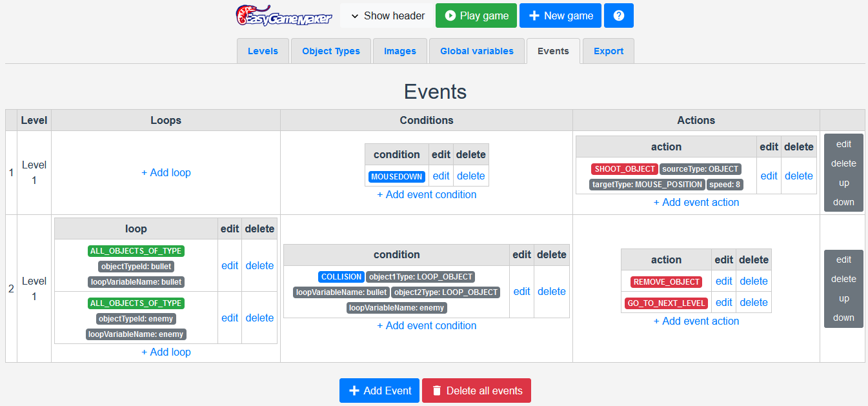Click the EasyGameMaker logo

click(283, 15)
